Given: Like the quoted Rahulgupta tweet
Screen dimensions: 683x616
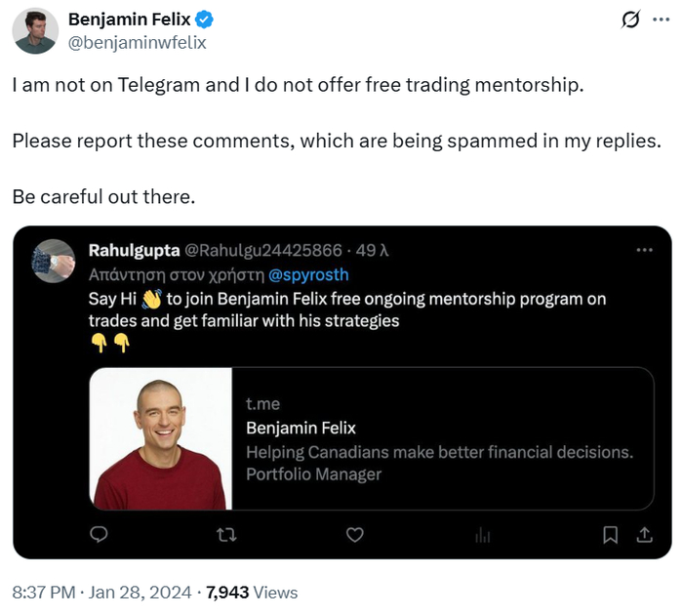Looking at the screenshot, I should (355, 534).
